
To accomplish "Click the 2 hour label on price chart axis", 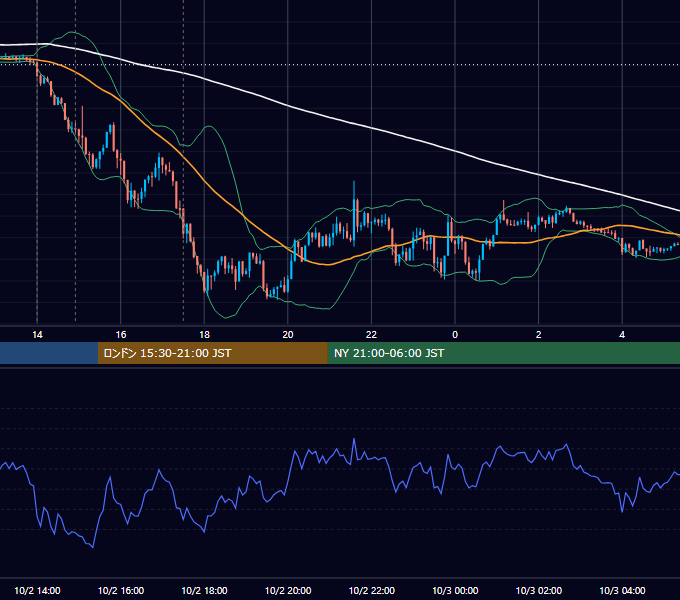I will pos(539,335).
